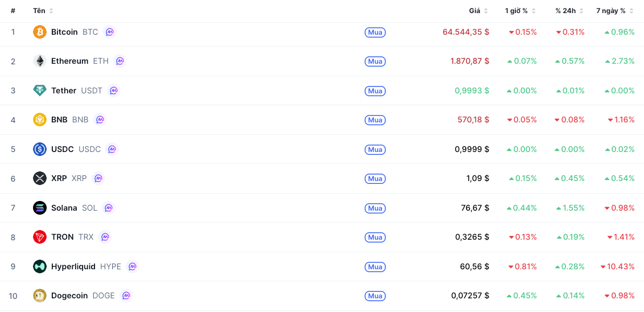The height and width of the screenshot is (312, 644).
Task: Sort by the Tên column arrows
Action: pos(51,11)
